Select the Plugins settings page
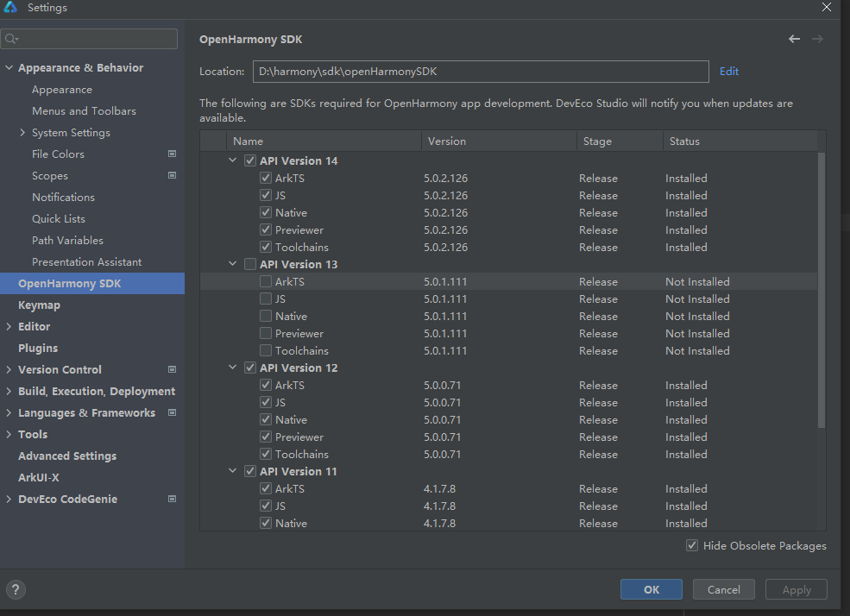This screenshot has height=616, width=850. click(38, 348)
